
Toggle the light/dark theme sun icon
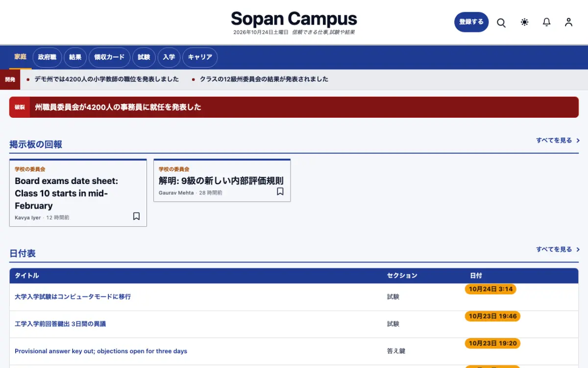click(x=525, y=22)
